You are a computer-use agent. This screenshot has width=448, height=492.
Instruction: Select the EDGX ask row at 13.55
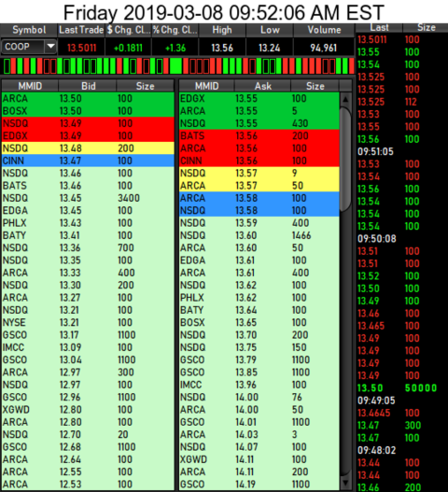(x=259, y=99)
